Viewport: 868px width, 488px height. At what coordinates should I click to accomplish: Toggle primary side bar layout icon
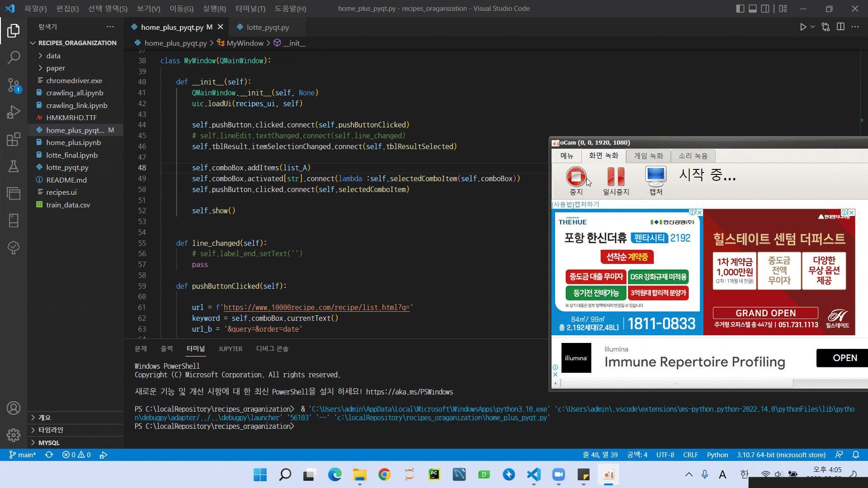[740, 9]
